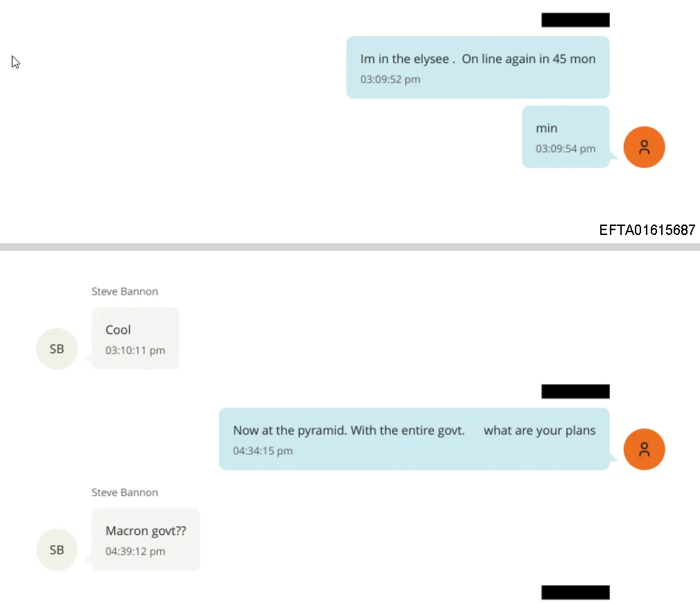Click the 03:09:54 pm timestamp
This screenshot has width=700, height=603.
tap(566, 148)
